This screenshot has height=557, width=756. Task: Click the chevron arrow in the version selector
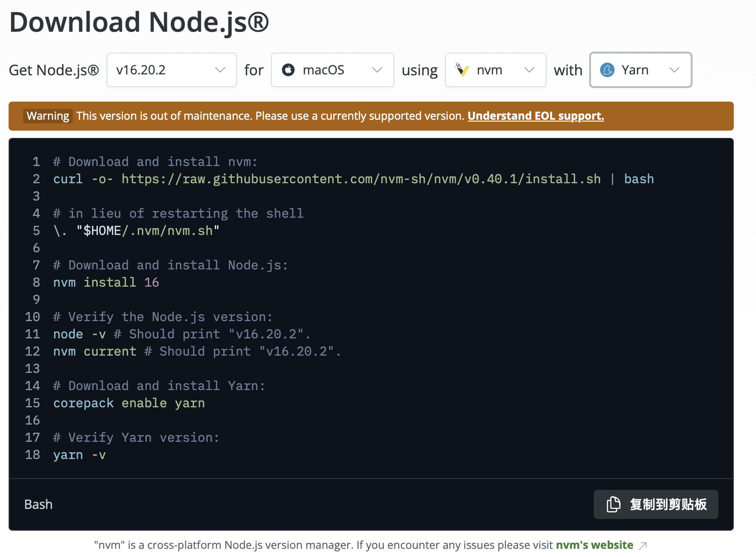220,70
